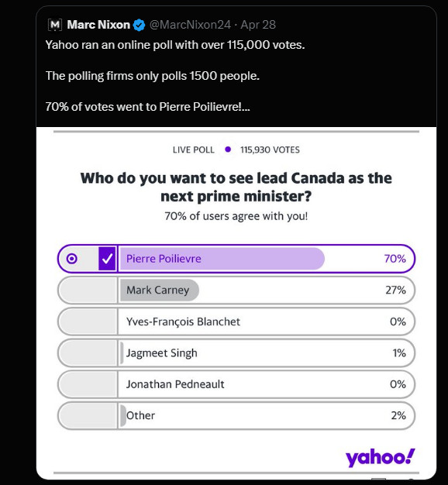Expand the truncated tweet text ellipsis

coord(246,107)
